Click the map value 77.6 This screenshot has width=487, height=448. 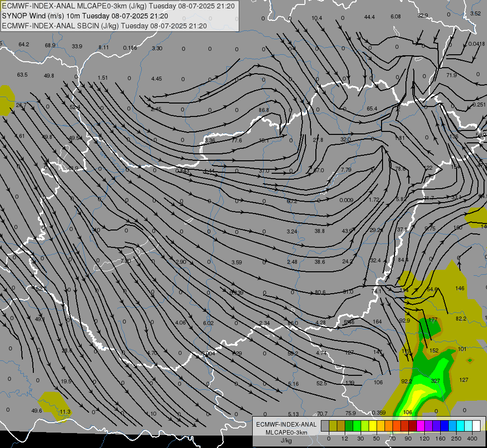point(236,140)
